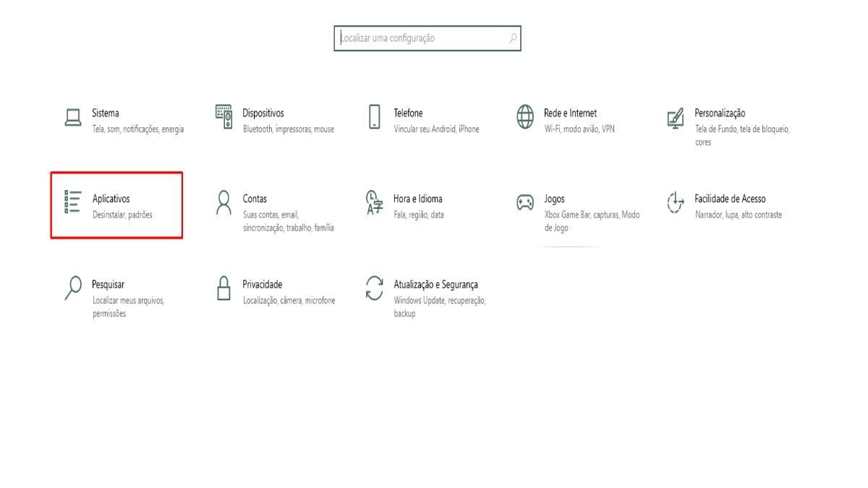Select the Jogos category label

556,198
